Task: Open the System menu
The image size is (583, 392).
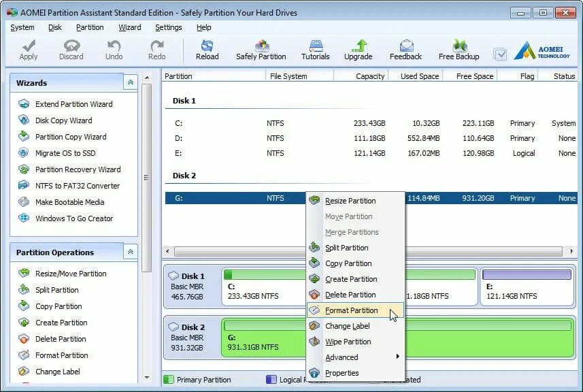Action: tap(22, 27)
